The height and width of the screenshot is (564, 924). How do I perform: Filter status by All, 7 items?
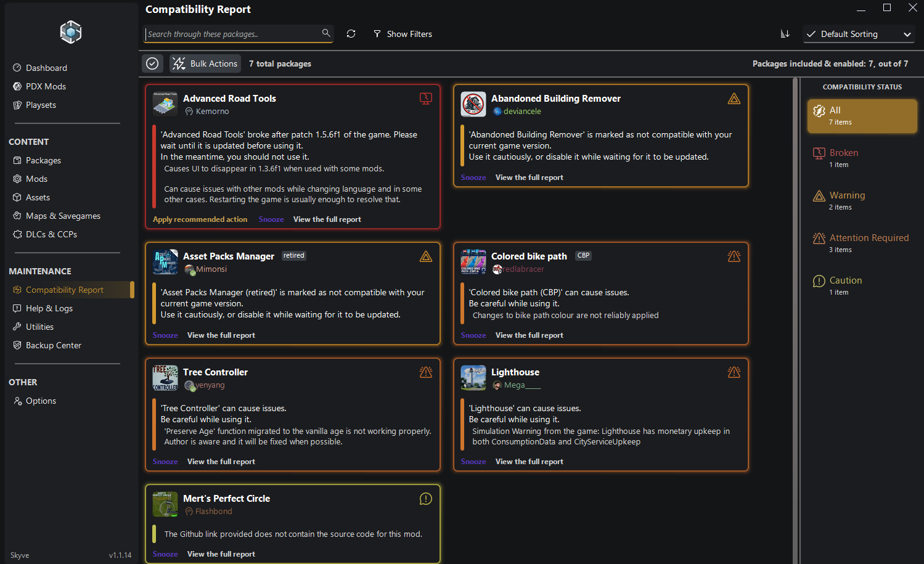[862, 116]
